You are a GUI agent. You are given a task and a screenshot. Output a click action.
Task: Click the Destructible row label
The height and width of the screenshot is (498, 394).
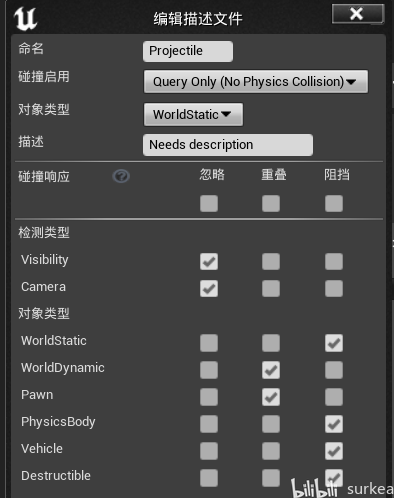coord(56,476)
